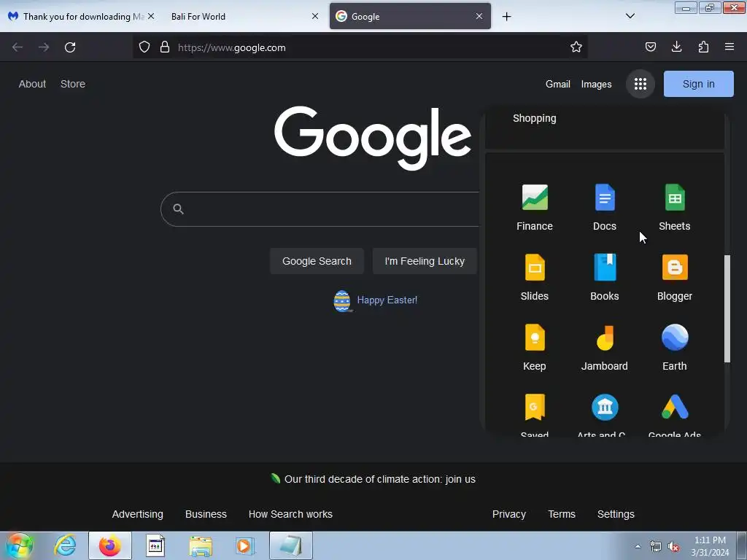The height and width of the screenshot is (560, 747).
Task: Open the Firefox downloads panel
Action: coord(676,47)
